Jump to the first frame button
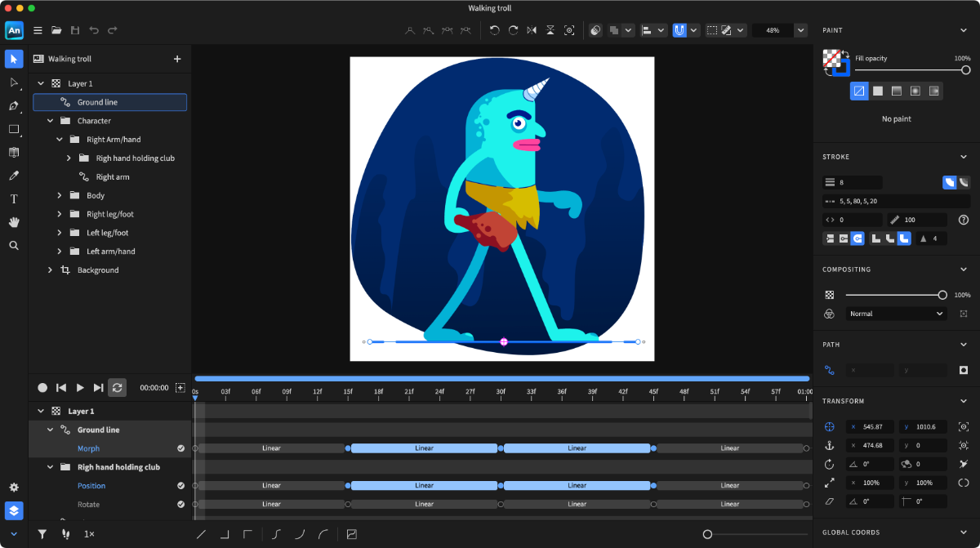Screen dimensions: 980x548 tap(61, 388)
